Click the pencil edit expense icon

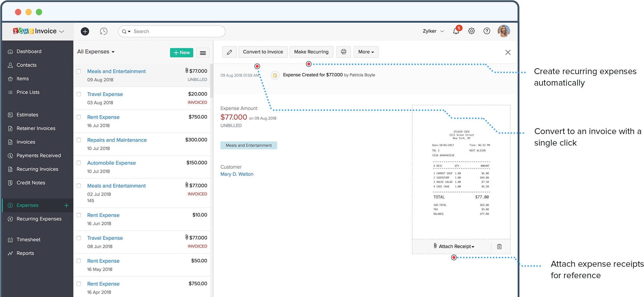229,52
